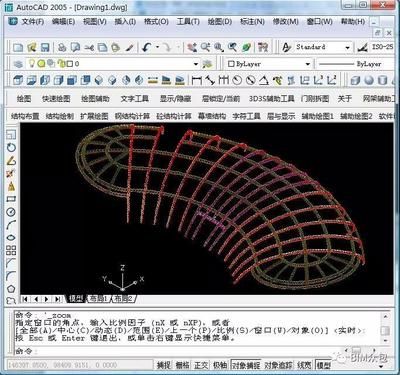Image resolution: width=400 pixels, height=375 pixels.
Task: Click the Radius Dimension icon
Action: pos(237,80)
